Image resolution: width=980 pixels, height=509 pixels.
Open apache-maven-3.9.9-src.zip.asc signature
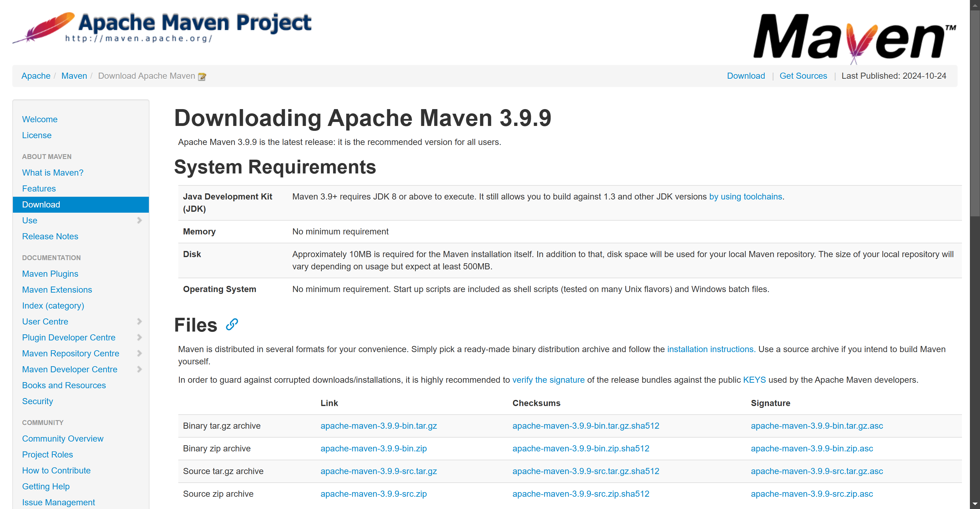coord(812,494)
